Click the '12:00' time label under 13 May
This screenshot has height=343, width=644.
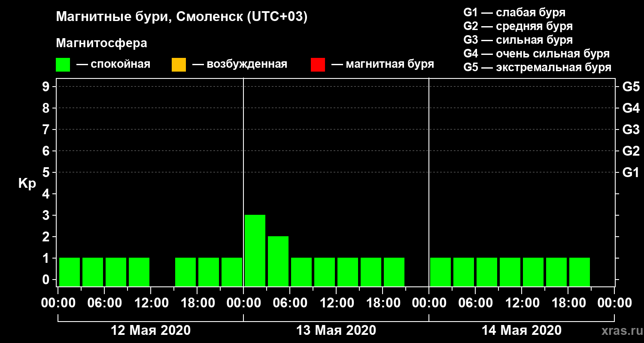click(x=336, y=303)
